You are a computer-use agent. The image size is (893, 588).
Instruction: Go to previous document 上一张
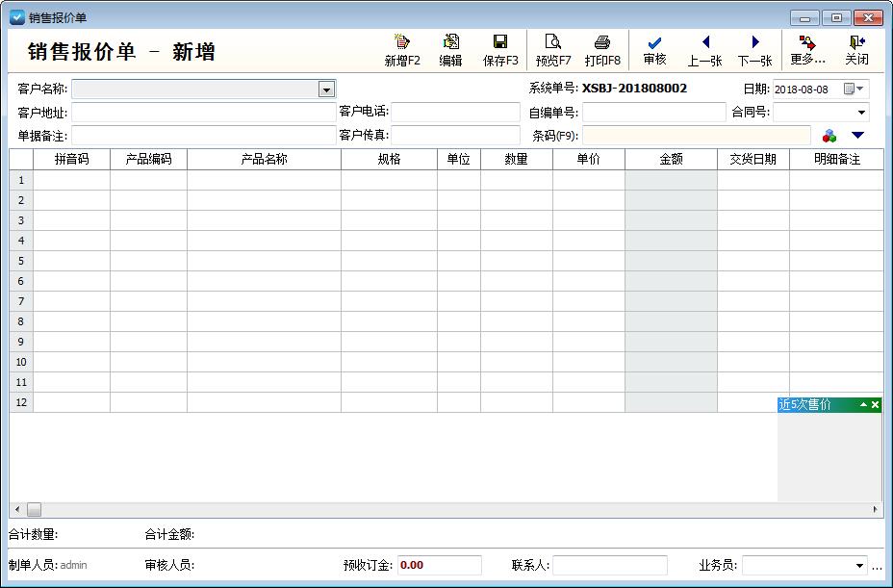pos(704,50)
